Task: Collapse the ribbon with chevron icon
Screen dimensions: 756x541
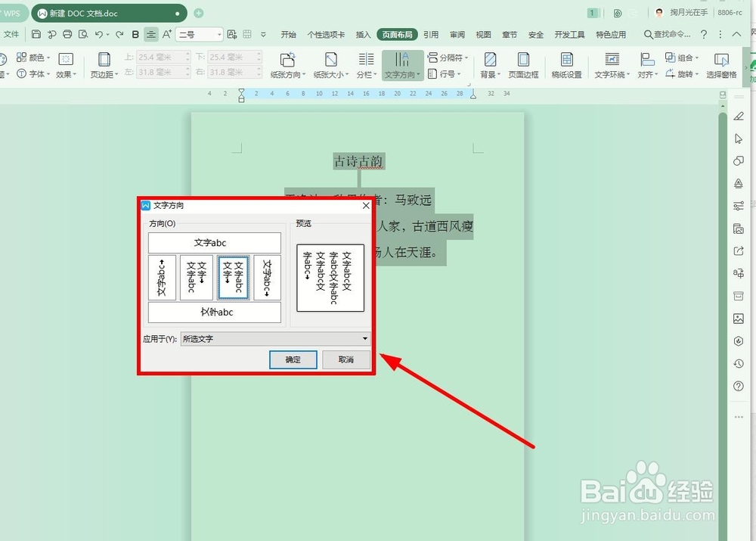Action: click(736, 34)
